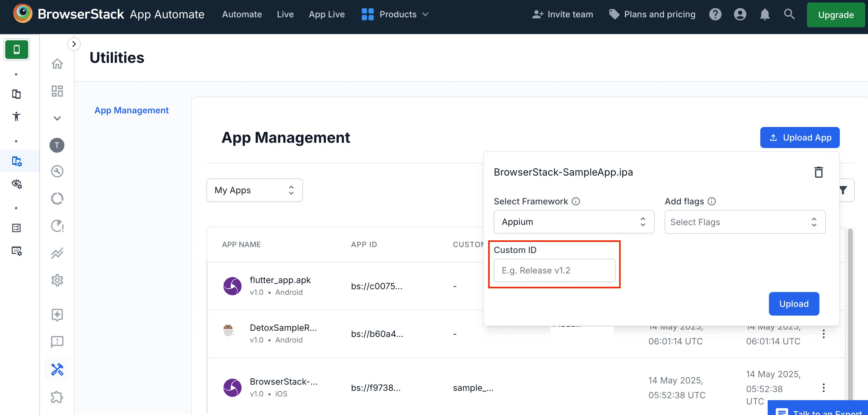Go to the home icon in the sidebar
Image resolution: width=868 pixels, height=415 pixels.
click(57, 64)
